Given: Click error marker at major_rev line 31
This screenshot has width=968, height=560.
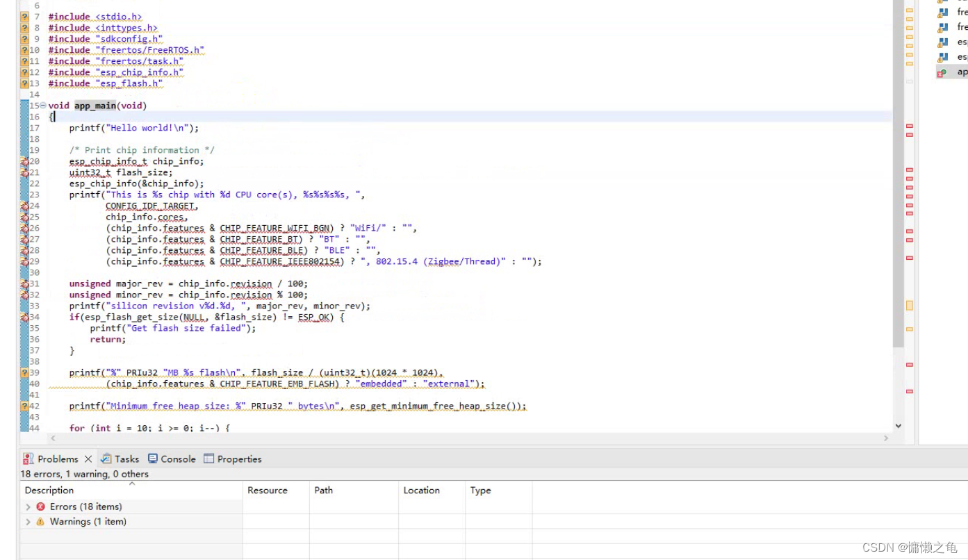Looking at the screenshot, I should (25, 283).
